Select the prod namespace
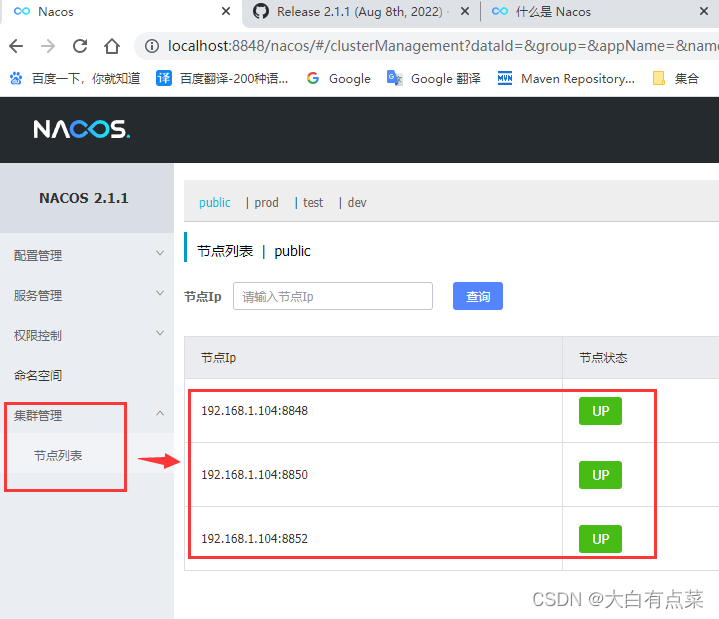The image size is (719, 619). pos(266,202)
